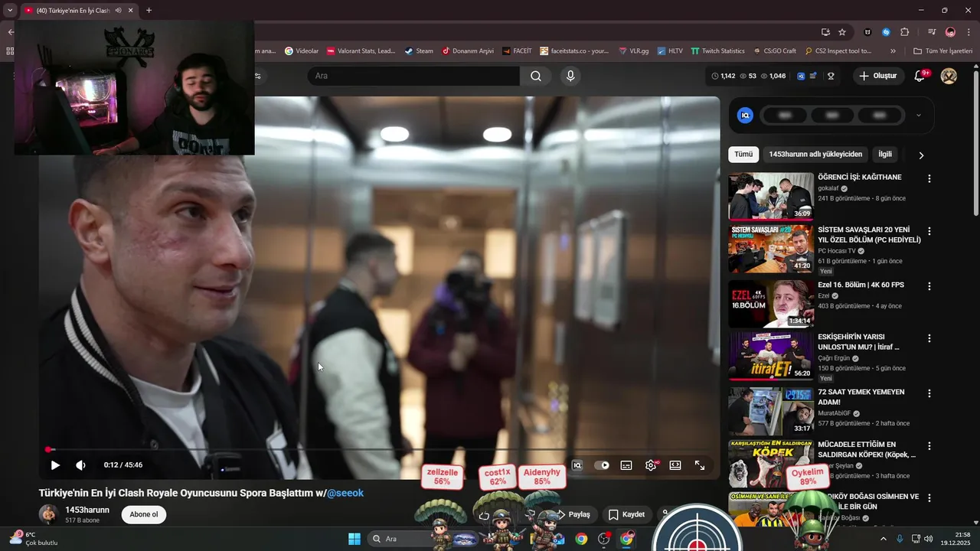
Task: Like the video with thumbs-up icon
Action: click(x=484, y=515)
